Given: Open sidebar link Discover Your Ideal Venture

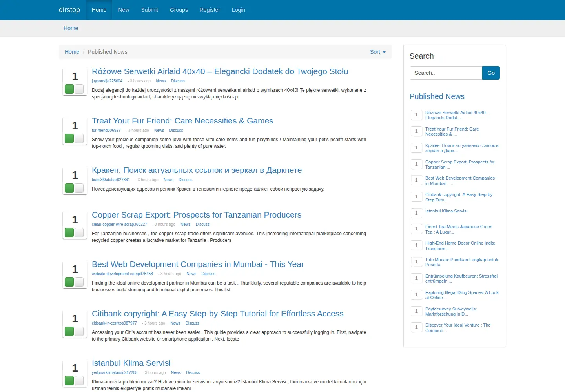Looking at the screenshot, I should coord(458,328).
